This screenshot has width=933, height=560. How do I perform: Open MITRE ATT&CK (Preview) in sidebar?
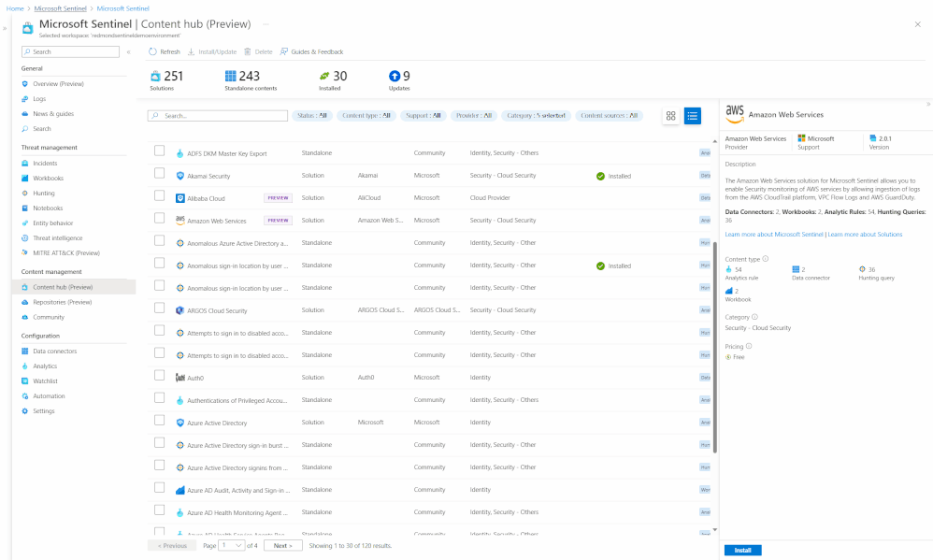pos(66,253)
